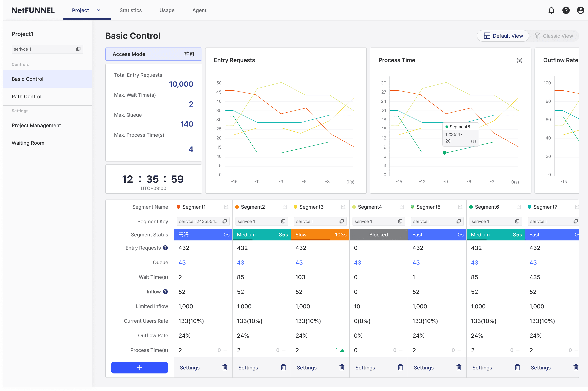Viewport: 588px width, 391px height.
Task: Click the 12 : 35 : 59 clock display
Action: click(153, 179)
